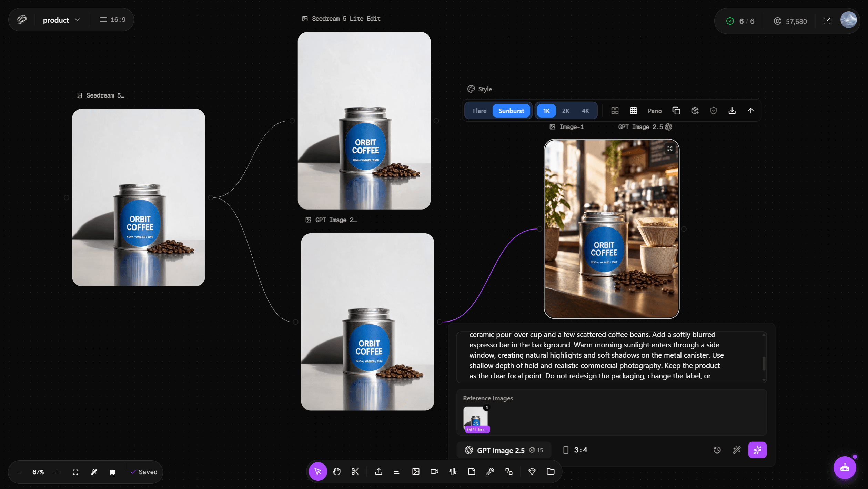
Task: Click the diamond gem icon
Action: (532, 471)
